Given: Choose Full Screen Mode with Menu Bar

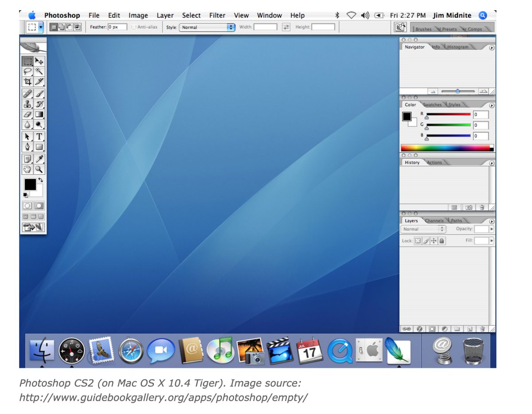Looking at the screenshot, I should pyautogui.click(x=34, y=217).
